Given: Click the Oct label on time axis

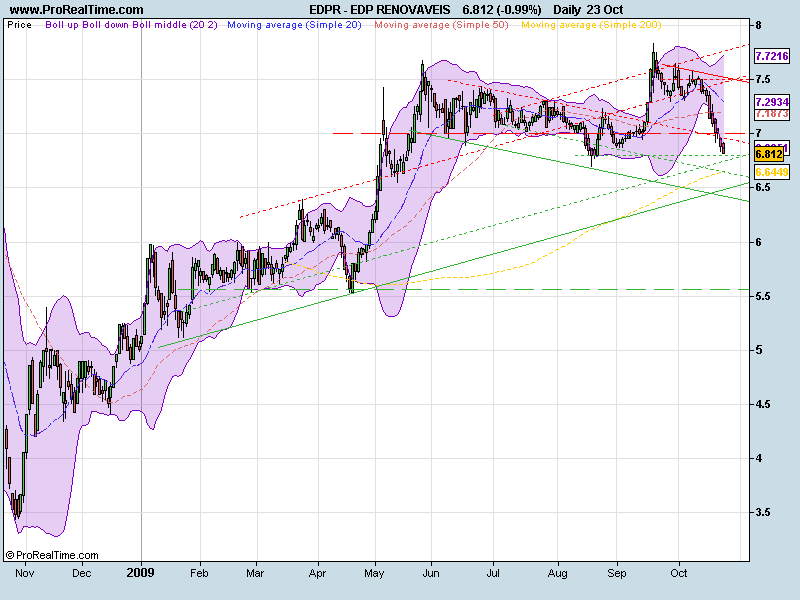Looking at the screenshot, I should (679, 573).
